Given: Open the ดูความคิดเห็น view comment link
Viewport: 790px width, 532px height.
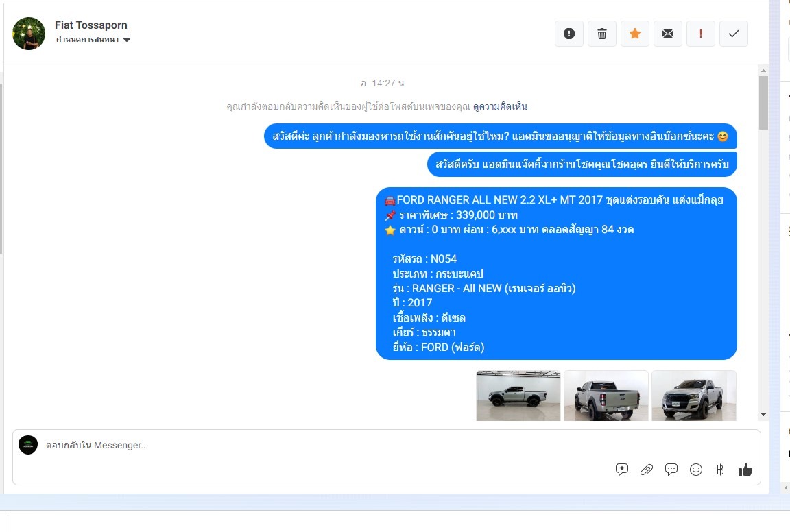Looking at the screenshot, I should pos(500,106).
